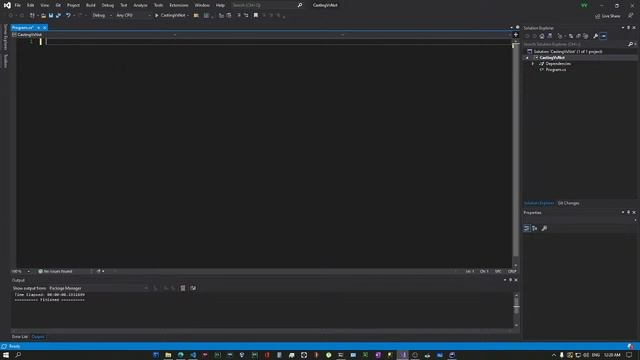Open the Windows Start menu
The height and width of the screenshot is (360, 640).
[6, 355]
